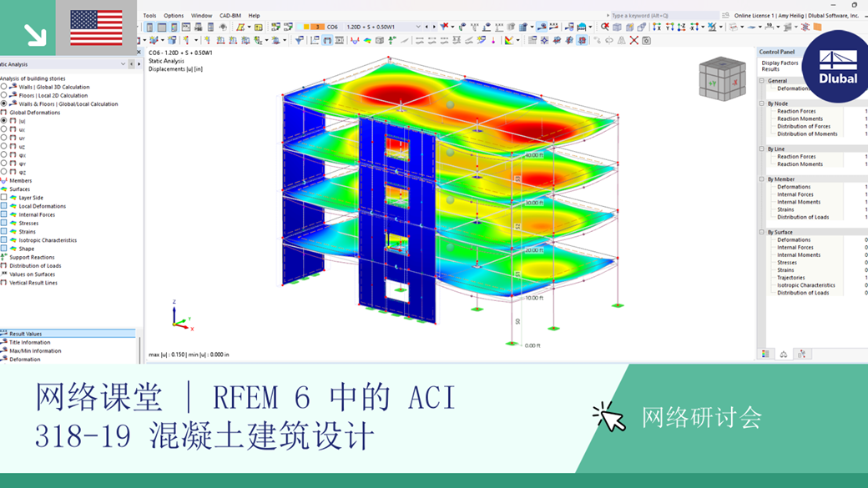Toggle surface results rainbow icon in toolbar
This screenshot has height=488, width=868.
coord(367,40)
